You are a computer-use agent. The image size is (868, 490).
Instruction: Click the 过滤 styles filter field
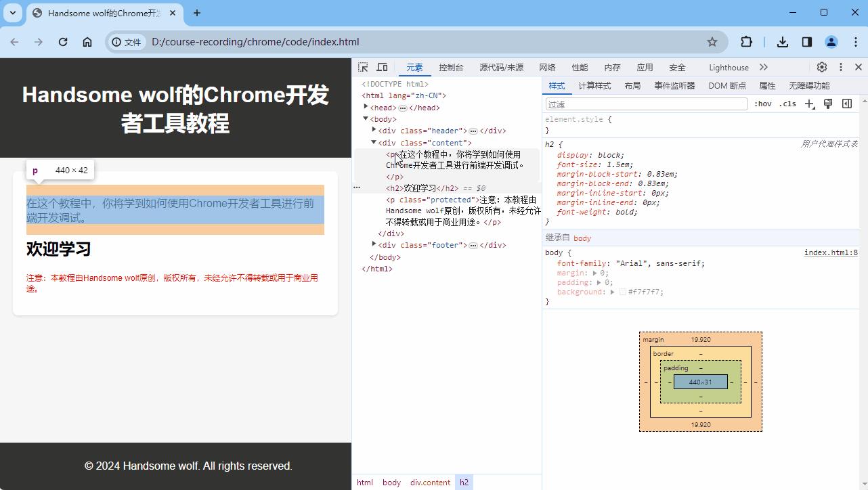(x=643, y=103)
